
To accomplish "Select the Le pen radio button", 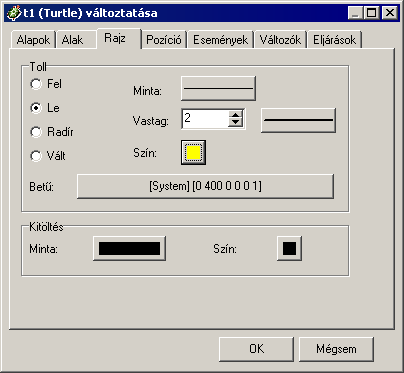I will 36,108.
